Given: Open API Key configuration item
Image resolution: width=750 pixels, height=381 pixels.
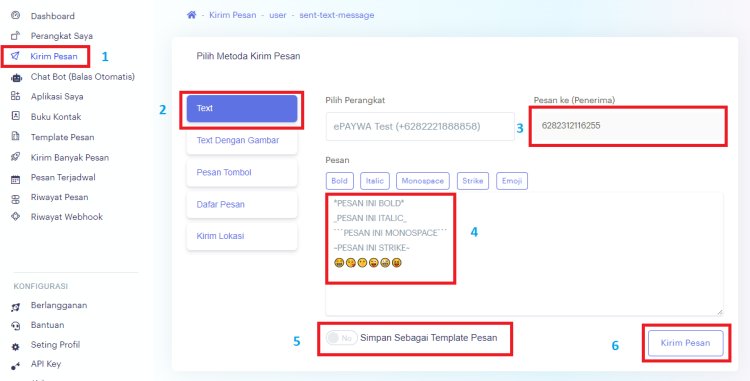Looking at the screenshot, I should click(x=46, y=364).
